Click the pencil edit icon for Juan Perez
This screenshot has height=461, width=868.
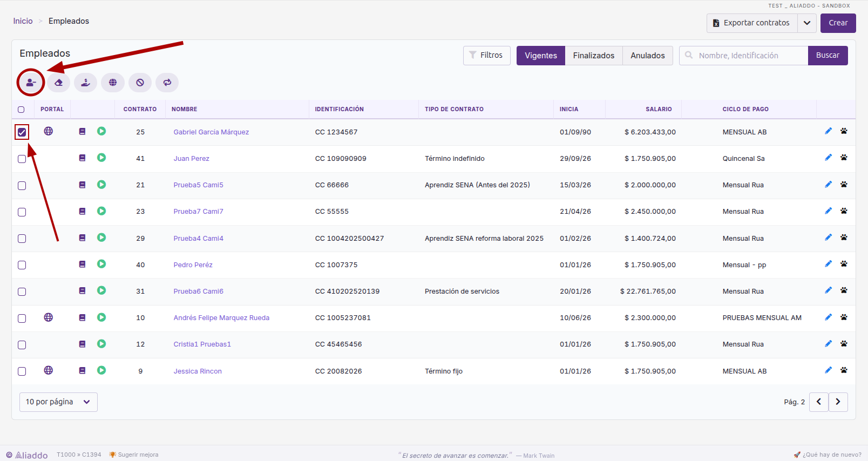pos(829,158)
